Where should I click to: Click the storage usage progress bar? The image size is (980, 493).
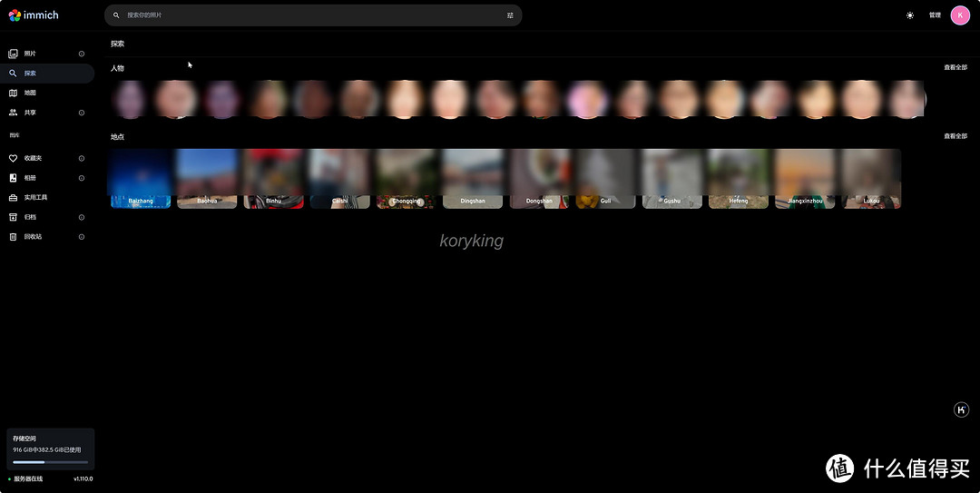click(51, 462)
